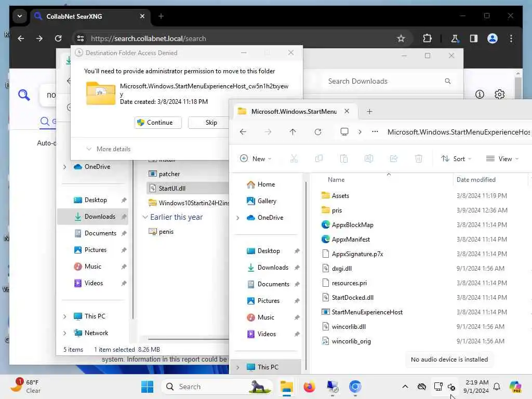Expand OneDrive in front Explorer sidebar
This screenshot has width=532, height=399.
pyautogui.click(x=238, y=218)
